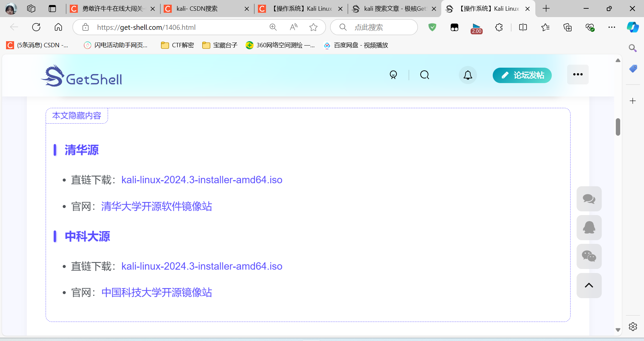Open the Extensions puzzle icon
The height and width of the screenshot is (341, 644).
pos(499,27)
